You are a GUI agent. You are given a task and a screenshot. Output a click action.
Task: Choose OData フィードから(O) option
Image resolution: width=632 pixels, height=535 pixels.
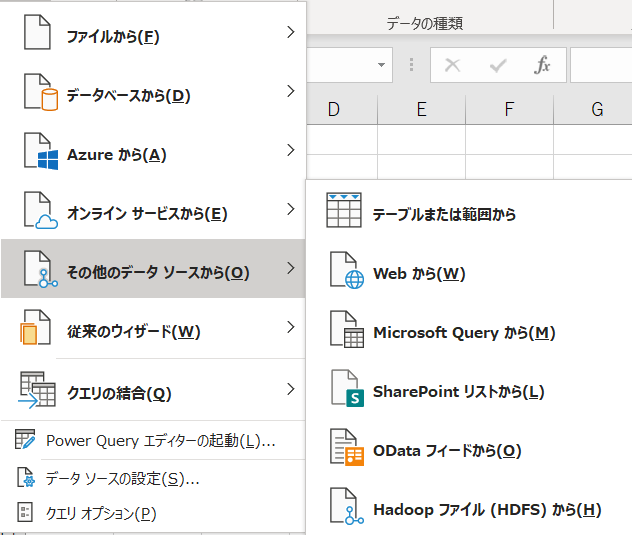469,447
